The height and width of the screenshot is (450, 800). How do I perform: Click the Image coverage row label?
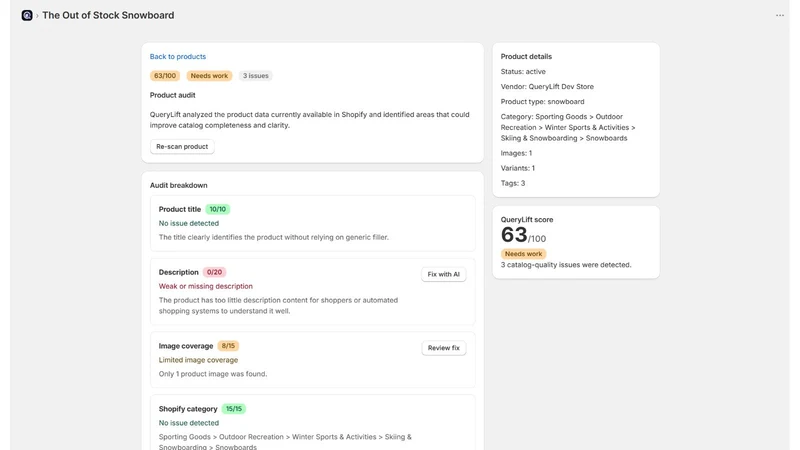point(186,346)
